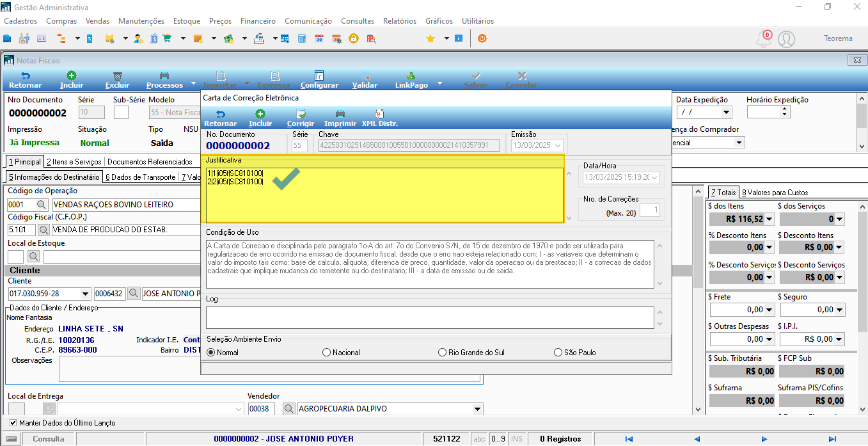The width and height of the screenshot is (868, 446).
Task: Expand the Processos dropdown arrow
Action: pyautogui.click(x=194, y=84)
